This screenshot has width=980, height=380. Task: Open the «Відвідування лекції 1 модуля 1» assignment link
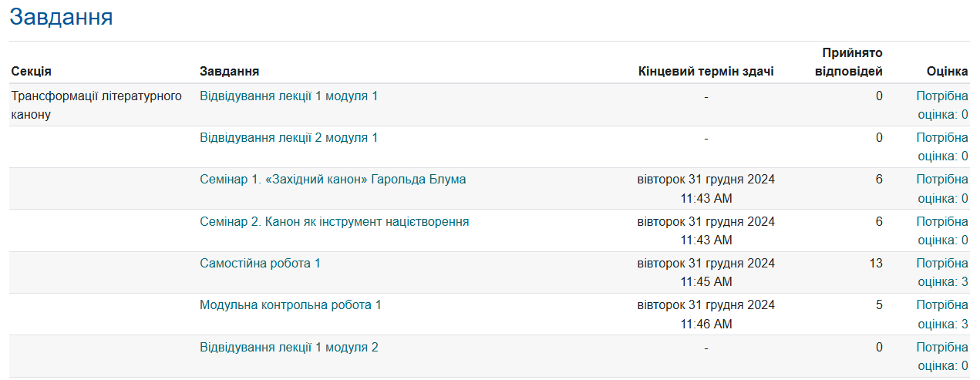click(288, 96)
